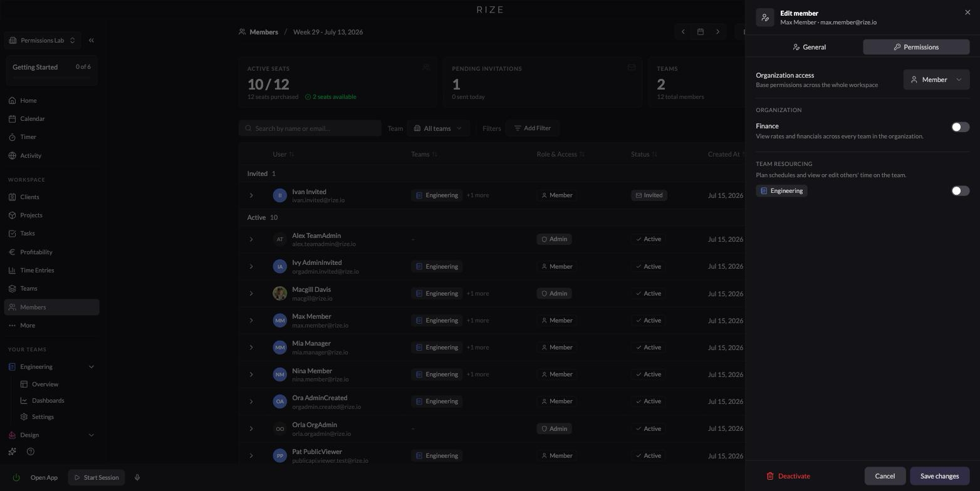The width and height of the screenshot is (980, 491).
Task: Click the Save changes button
Action: [x=939, y=476]
